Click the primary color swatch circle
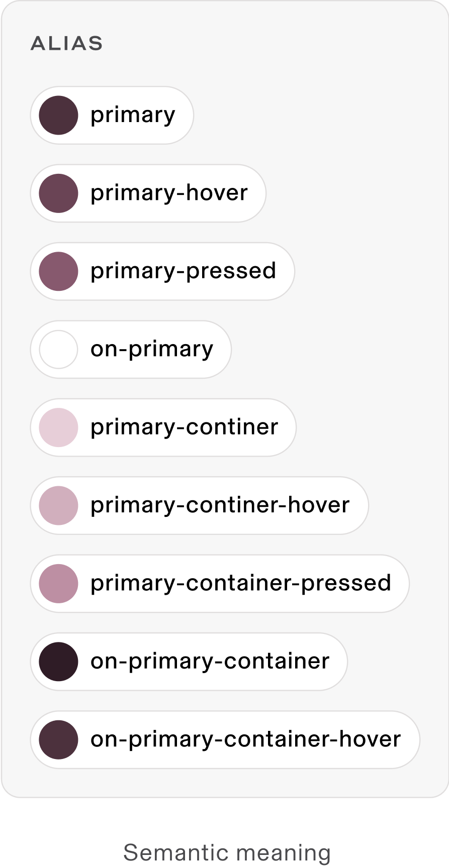 (x=59, y=116)
